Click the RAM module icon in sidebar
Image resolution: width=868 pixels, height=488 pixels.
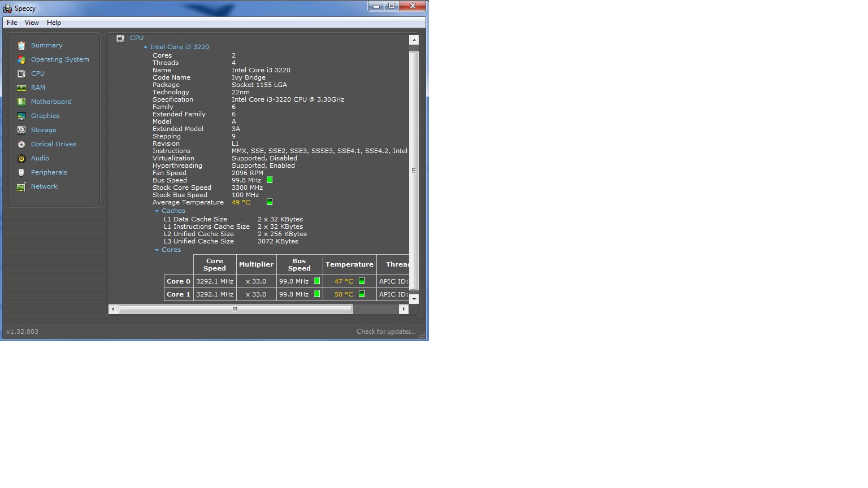(x=21, y=88)
